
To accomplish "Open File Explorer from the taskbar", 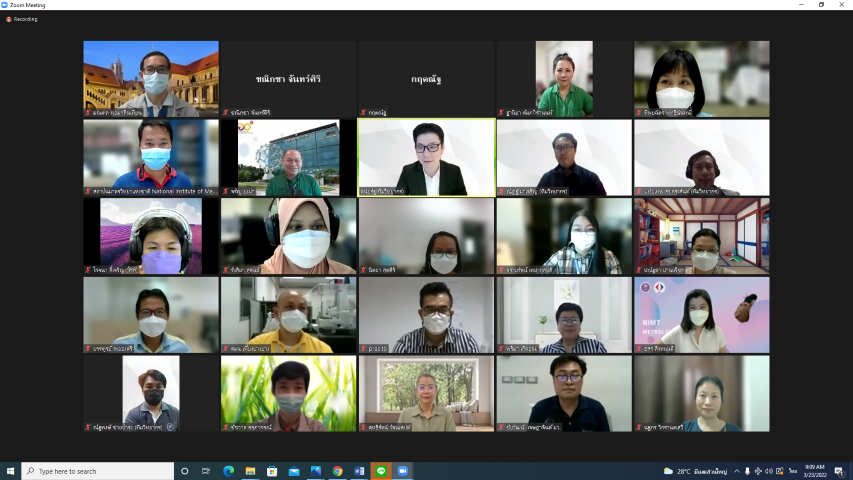I will 250,471.
